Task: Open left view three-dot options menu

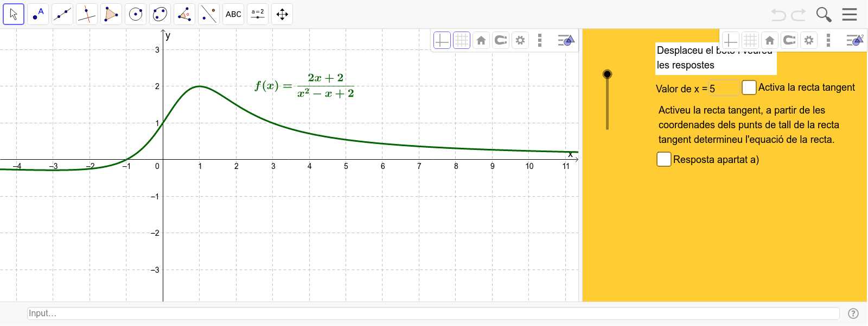Action: [x=539, y=40]
